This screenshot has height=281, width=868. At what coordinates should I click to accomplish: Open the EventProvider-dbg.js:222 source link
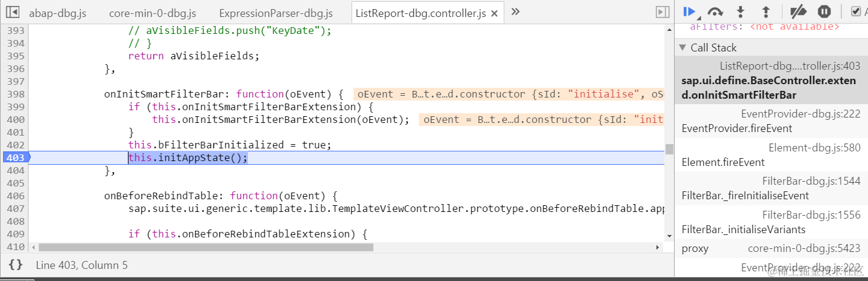(801, 114)
